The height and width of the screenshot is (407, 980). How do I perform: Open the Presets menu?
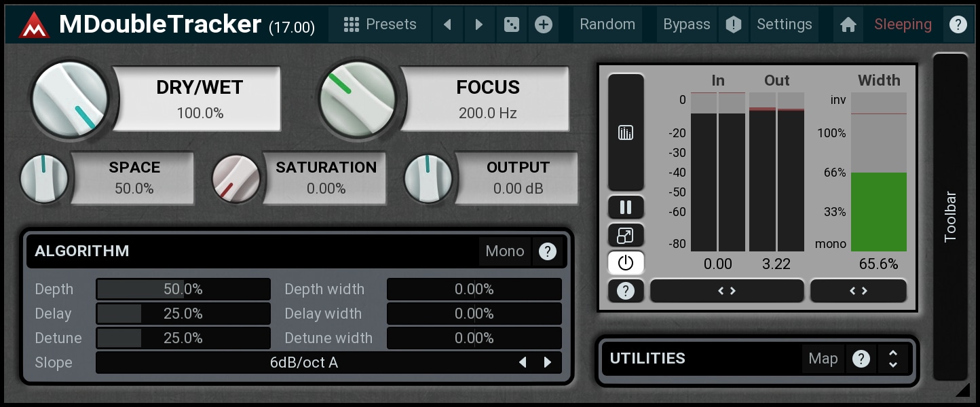point(380,24)
